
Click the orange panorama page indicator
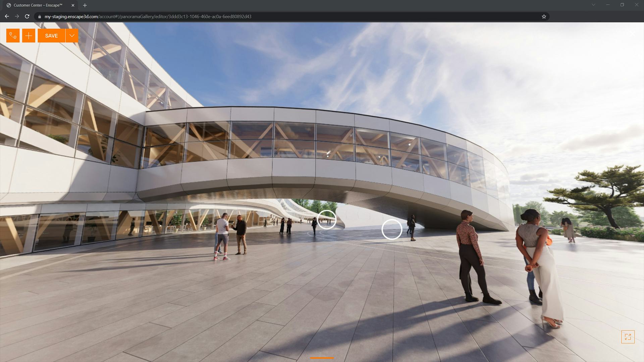click(322, 358)
